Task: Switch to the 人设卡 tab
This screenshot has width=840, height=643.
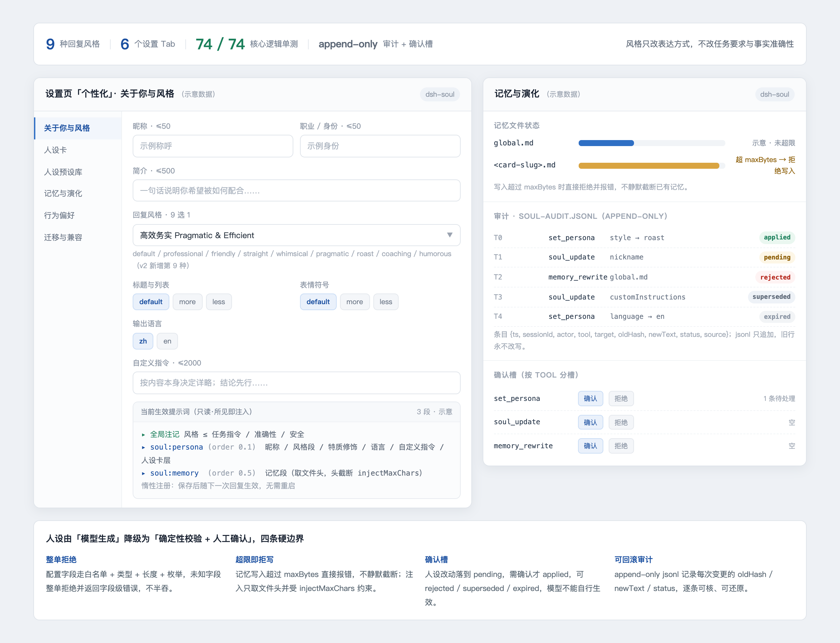Action: (x=78, y=150)
